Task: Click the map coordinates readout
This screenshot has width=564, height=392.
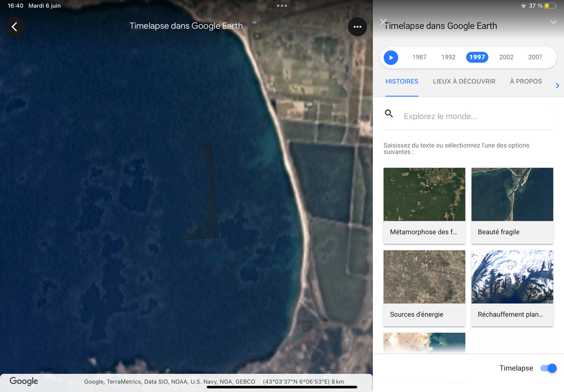Action: [303, 382]
